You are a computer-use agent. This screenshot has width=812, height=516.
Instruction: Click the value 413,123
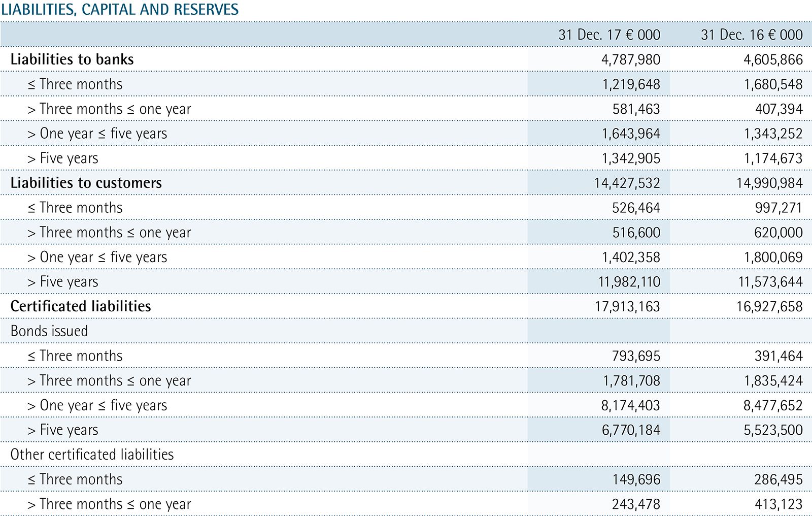[x=778, y=504]
